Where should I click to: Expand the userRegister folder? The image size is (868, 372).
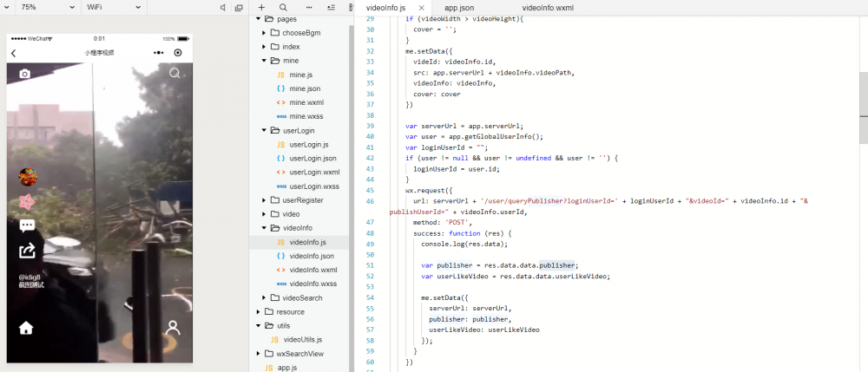(x=264, y=200)
